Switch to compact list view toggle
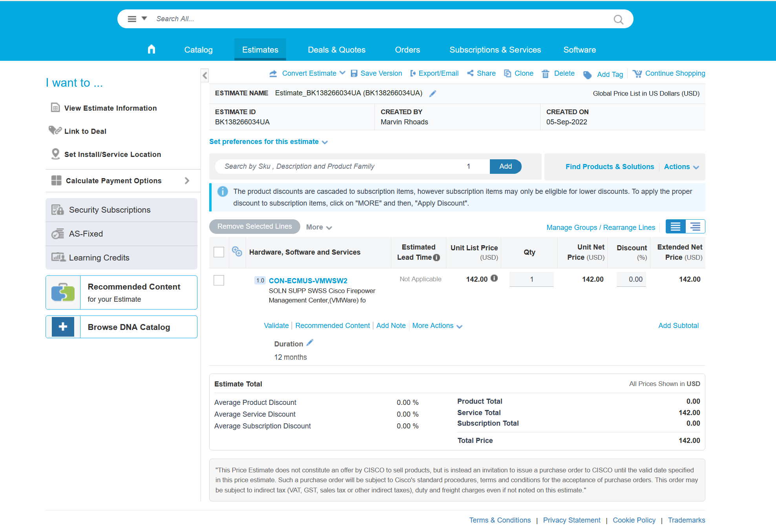This screenshot has height=532, width=776. coord(695,227)
